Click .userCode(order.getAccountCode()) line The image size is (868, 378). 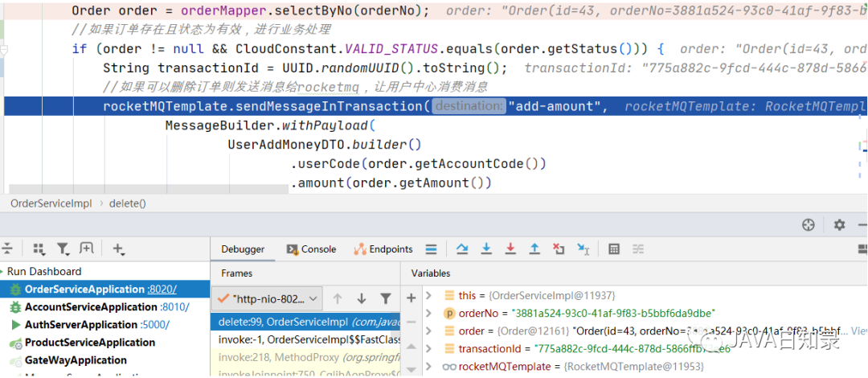(418, 163)
